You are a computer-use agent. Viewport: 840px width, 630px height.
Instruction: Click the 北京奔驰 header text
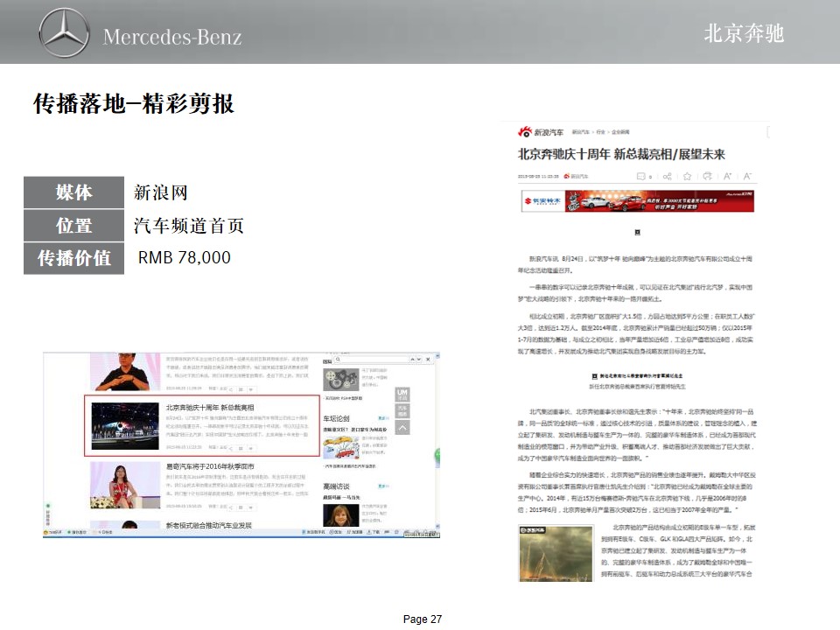click(x=744, y=33)
